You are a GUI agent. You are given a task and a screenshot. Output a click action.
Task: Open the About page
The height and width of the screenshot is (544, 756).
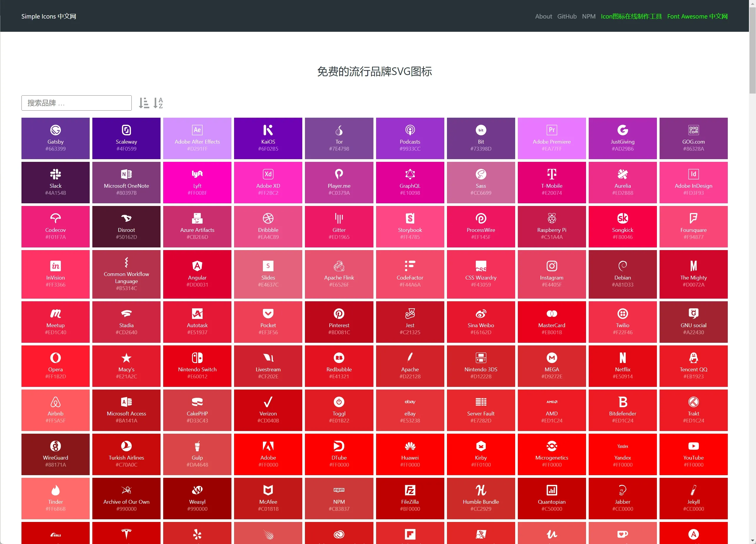(543, 16)
